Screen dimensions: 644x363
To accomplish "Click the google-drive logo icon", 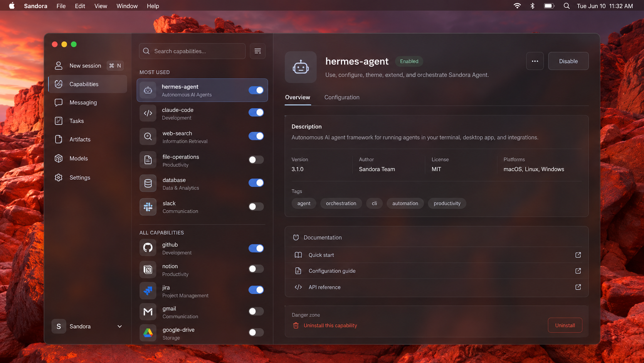I will tap(148, 333).
